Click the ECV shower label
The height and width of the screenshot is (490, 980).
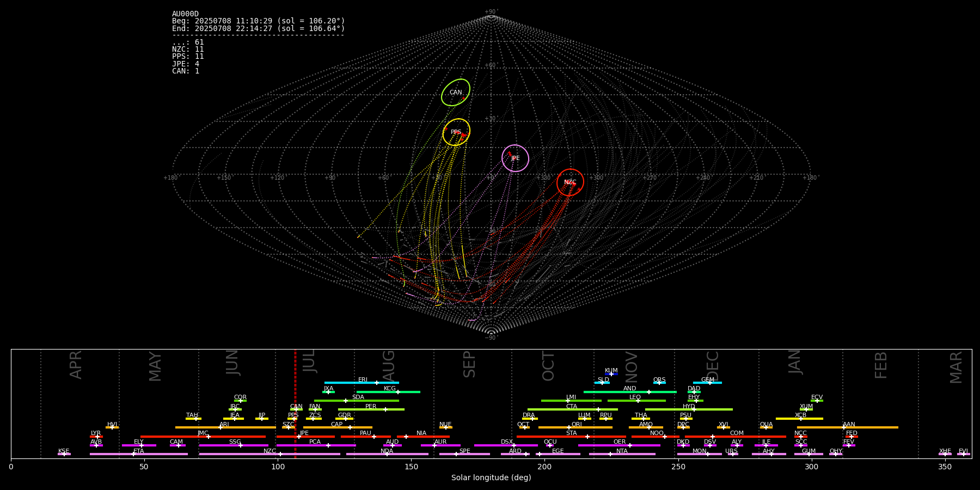pyautogui.click(x=817, y=397)
